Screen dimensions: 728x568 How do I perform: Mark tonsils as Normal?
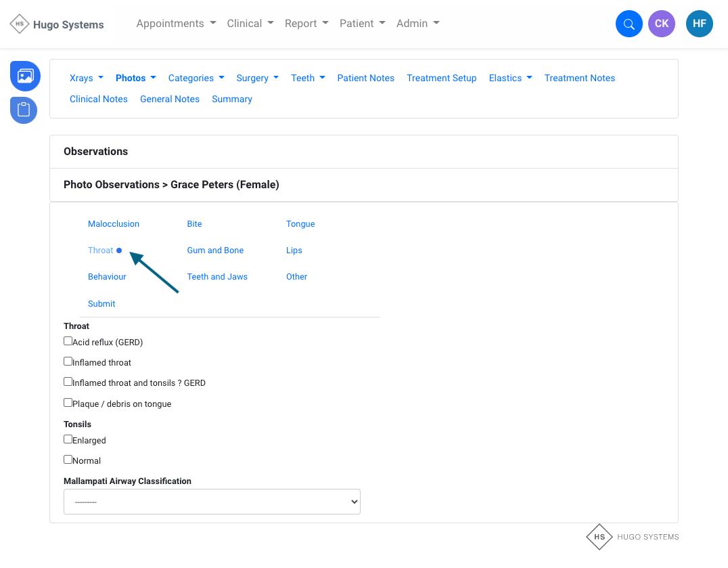[x=68, y=460]
